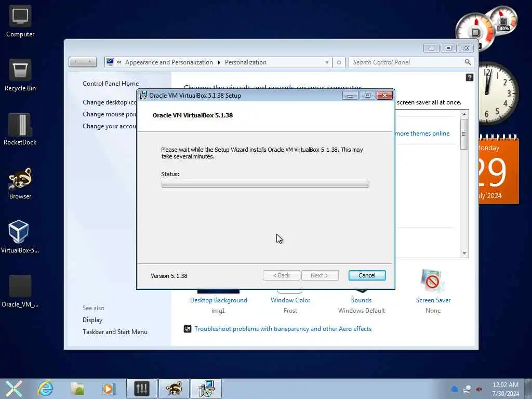Maximize the Control Panel window
This screenshot has width=532, height=399.
pos(448,48)
